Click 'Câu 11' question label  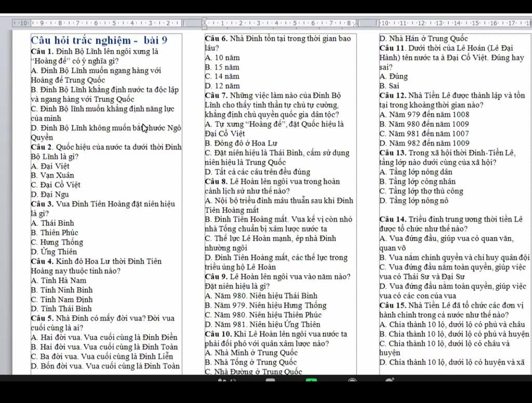[x=393, y=48]
